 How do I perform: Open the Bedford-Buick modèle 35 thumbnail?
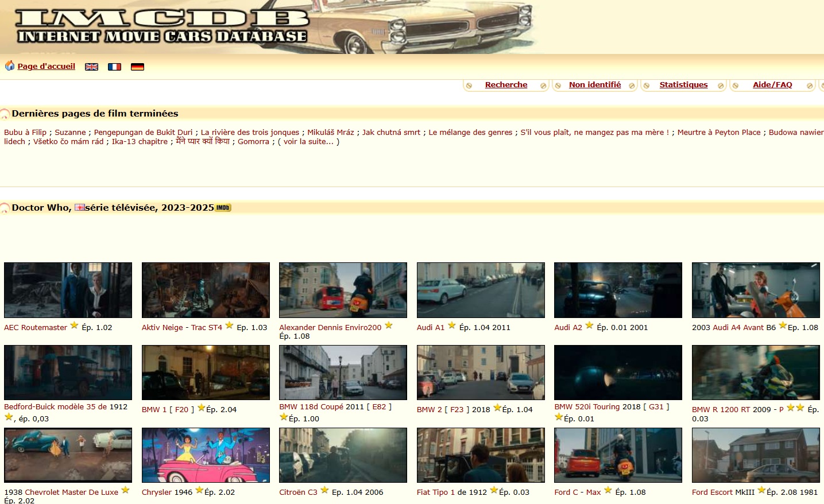coord(68,373)
